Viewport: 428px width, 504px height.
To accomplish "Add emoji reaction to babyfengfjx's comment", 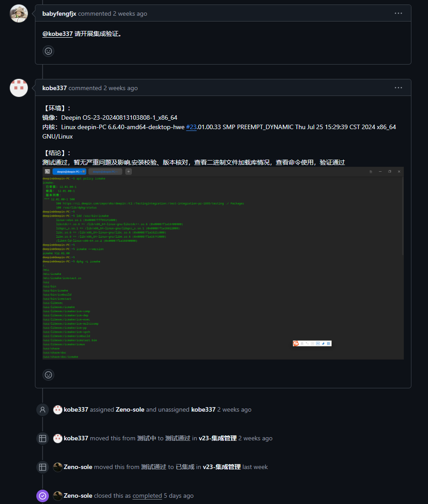I will [48, 51].
